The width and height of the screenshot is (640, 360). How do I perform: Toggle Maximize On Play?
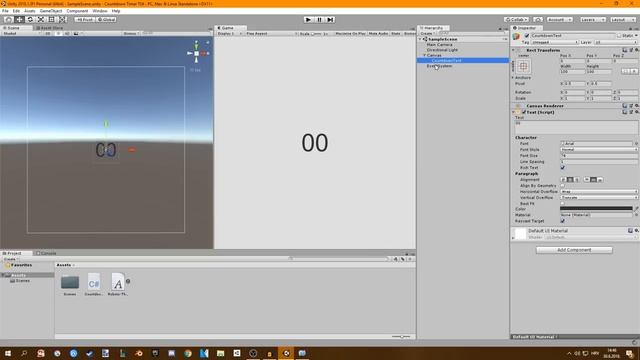(350, 33)
